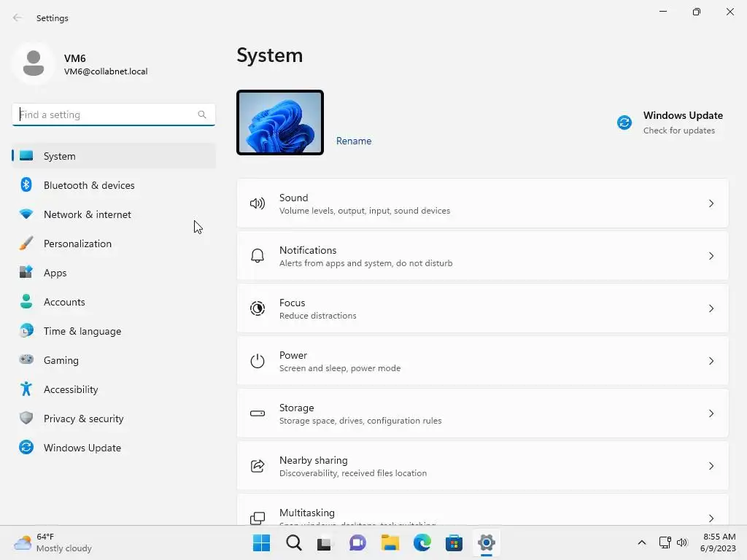Open the Windows Start menu
The width and height of the screenshot is (747, 560).
261,542
